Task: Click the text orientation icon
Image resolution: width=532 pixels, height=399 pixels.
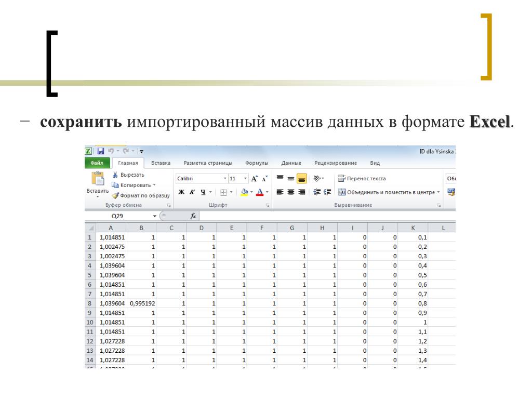Action: coord(317,178)
